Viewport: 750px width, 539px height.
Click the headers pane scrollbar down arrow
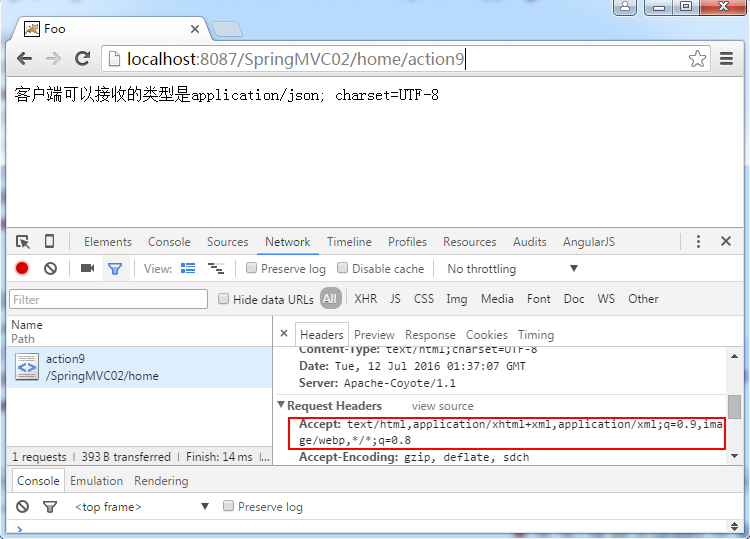pyautogui.click(x=734, y=456)
